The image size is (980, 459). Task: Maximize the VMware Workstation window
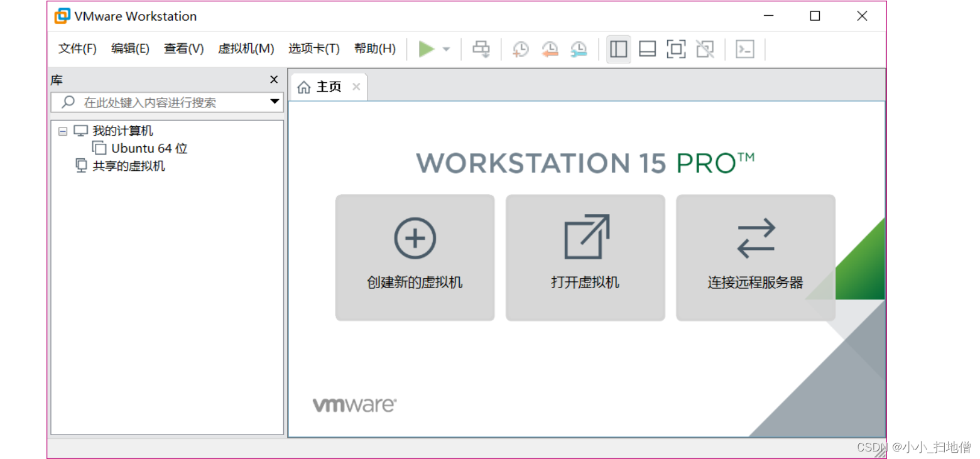815,16
